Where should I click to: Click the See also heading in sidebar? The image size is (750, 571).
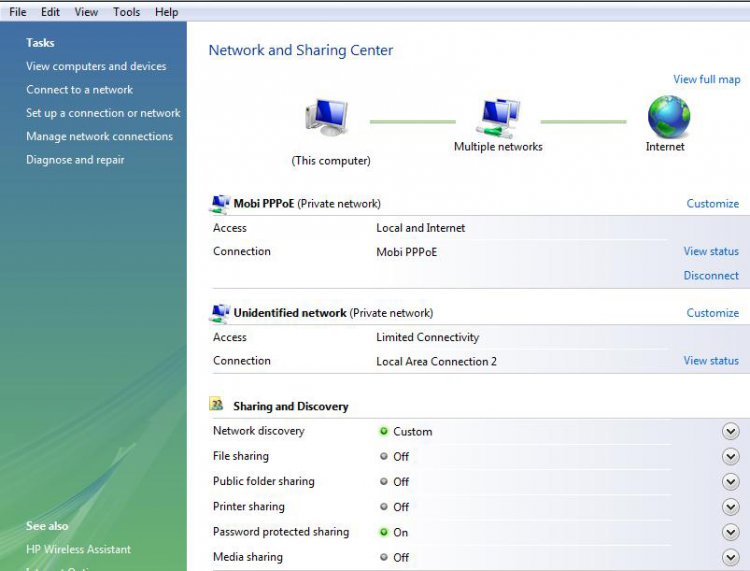point(47,526)
